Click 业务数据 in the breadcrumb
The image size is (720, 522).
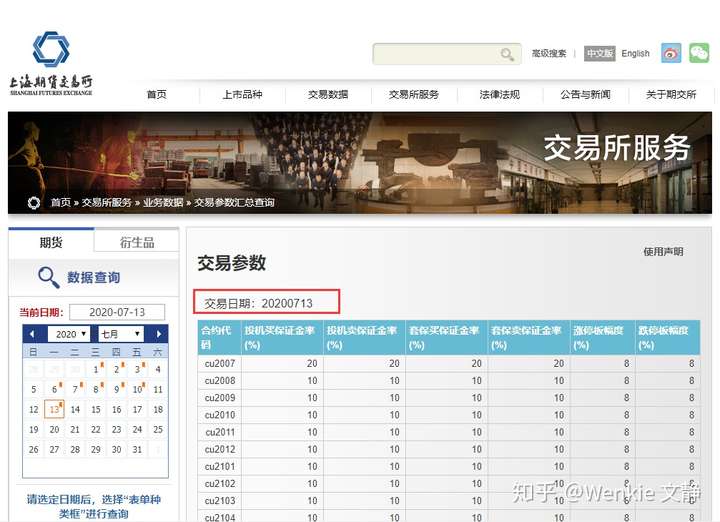tap(163, 202)
